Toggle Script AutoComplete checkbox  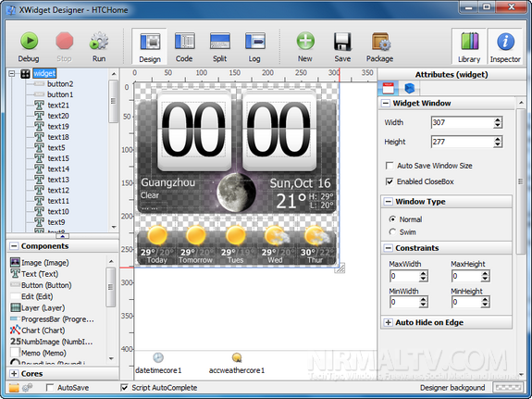124,388
